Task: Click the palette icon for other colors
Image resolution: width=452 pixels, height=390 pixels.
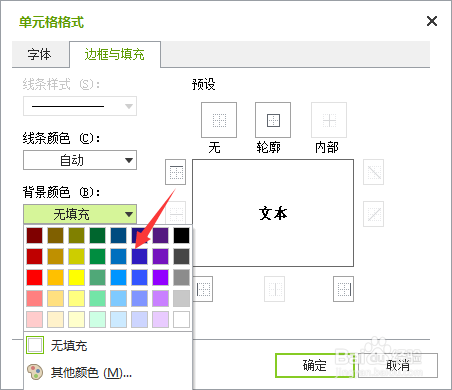Action: pyautogui.click(x=35, y=372)
